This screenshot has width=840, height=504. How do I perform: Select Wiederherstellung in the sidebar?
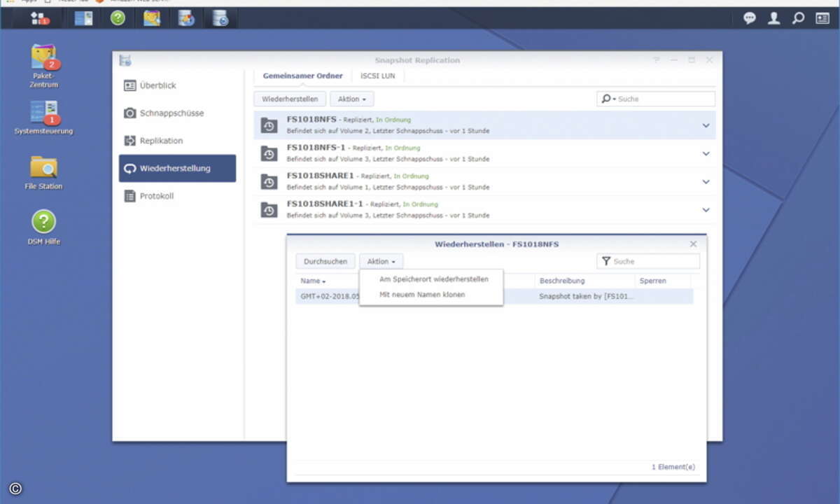177,168
